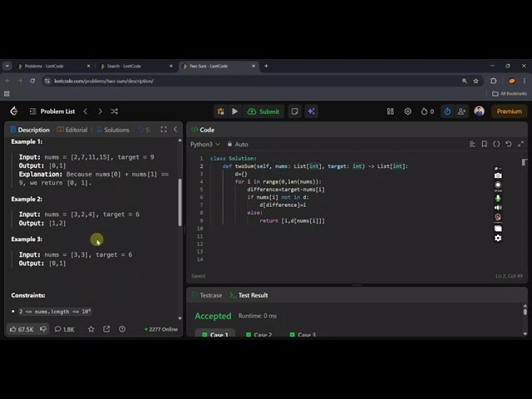Open the settings gear in top bar

click(x=407, y=111)
